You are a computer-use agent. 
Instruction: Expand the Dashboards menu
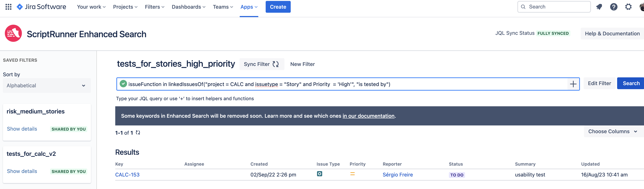(x=189, y=7)
